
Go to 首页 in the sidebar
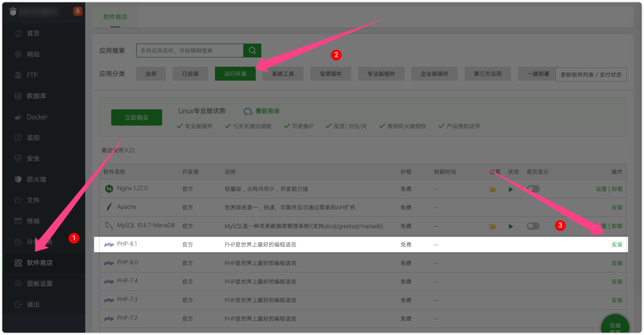coord(33,33)
